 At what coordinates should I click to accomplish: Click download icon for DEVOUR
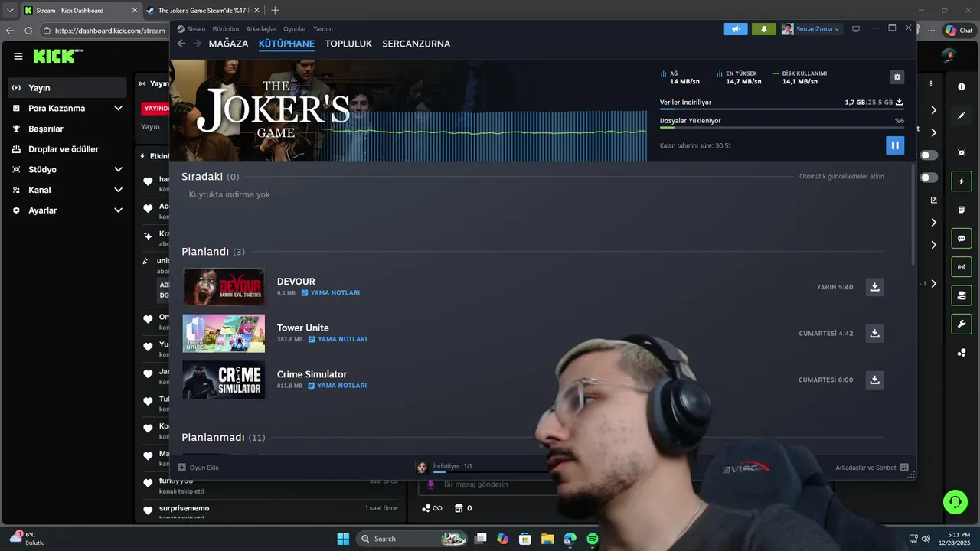[x=874, y=287]
